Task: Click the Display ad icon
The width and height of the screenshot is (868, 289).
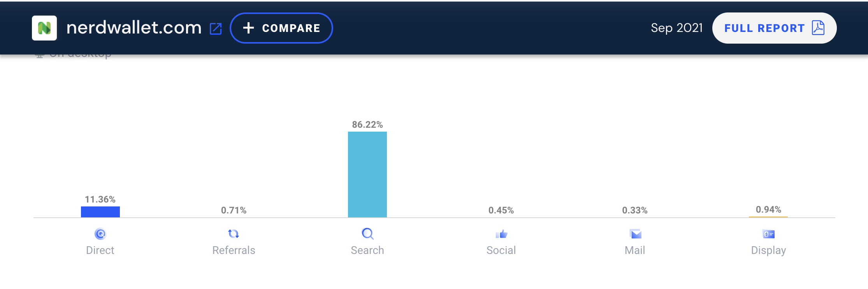Action: 768,234
